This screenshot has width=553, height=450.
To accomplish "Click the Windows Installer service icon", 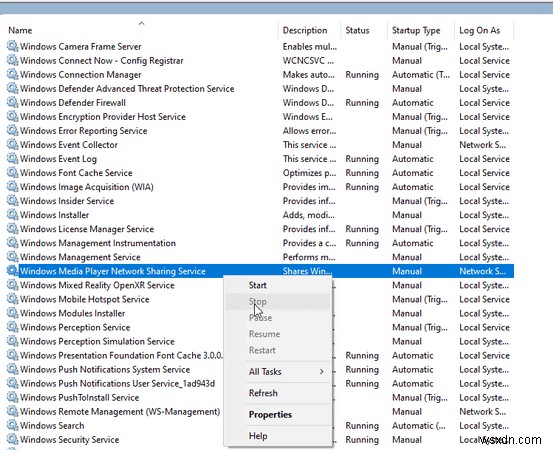I will 12,215.
